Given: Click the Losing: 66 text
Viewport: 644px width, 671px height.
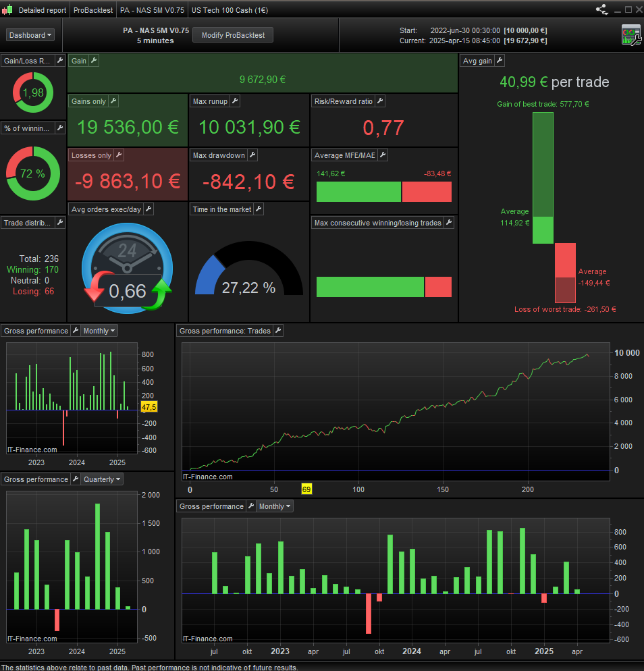Looking at the screenshot, I should 33,291.
